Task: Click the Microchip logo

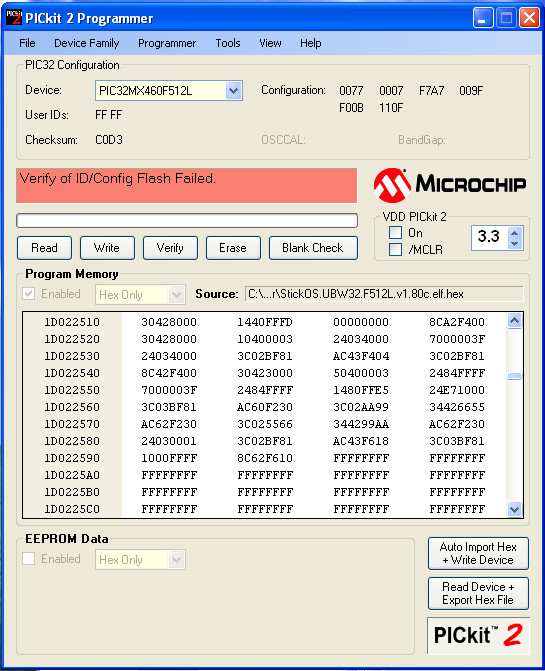Action: (450, 185)
